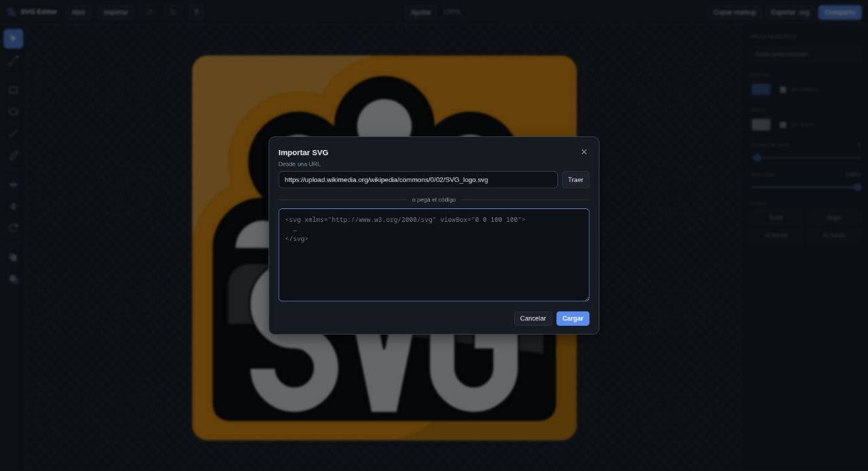Toggle the no-fill checkbox
Viewport: 868px width, 471px height.
tap(783, 90)
